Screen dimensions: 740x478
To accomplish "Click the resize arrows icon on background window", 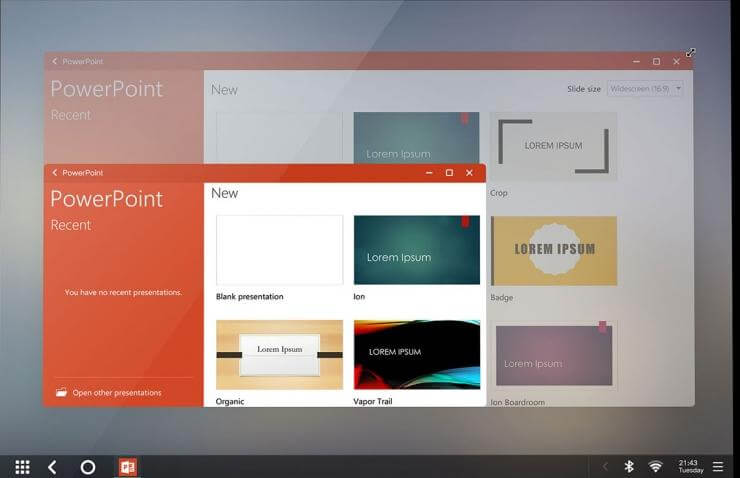I will click(690, 52).
